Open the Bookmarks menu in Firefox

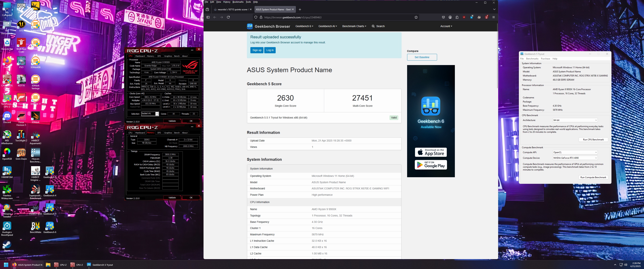(x=238, y=2)
